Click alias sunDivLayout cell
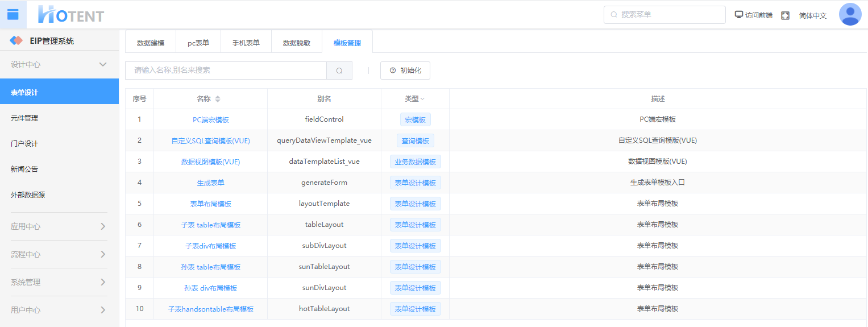Viewport: 868px width, 327px height. (325, 288)
